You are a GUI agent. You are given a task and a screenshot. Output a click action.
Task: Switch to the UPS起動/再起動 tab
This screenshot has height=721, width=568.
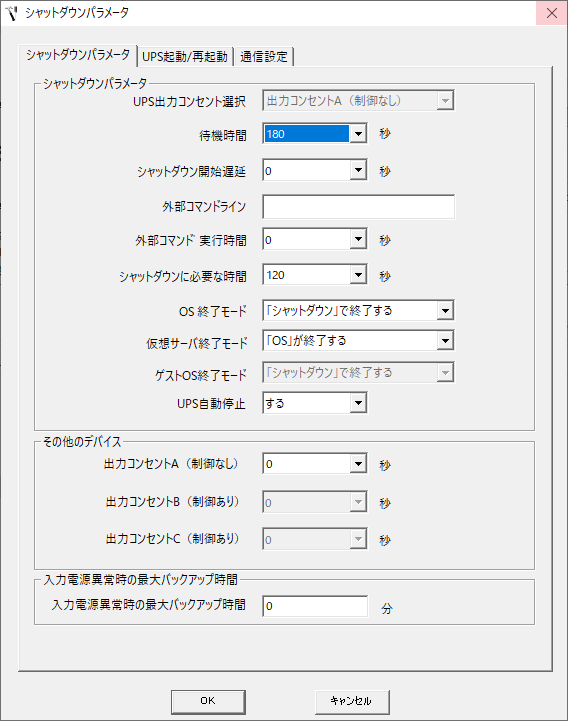[x=185, y=57]
